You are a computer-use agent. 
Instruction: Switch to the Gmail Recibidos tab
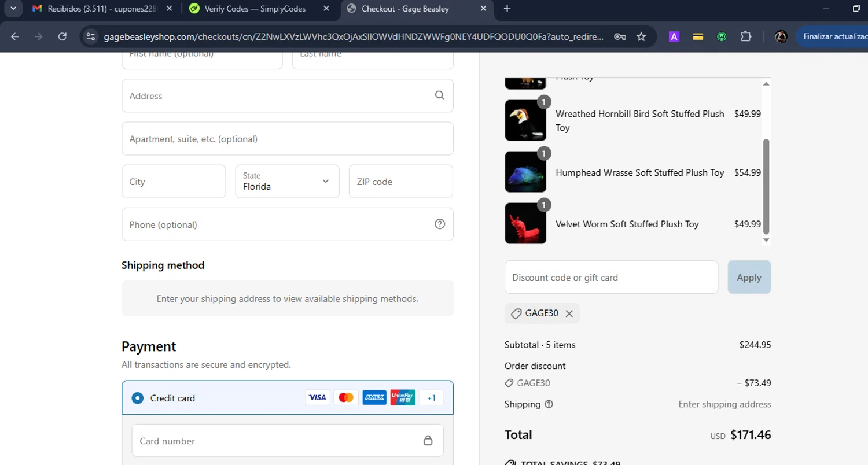point(102,9)
